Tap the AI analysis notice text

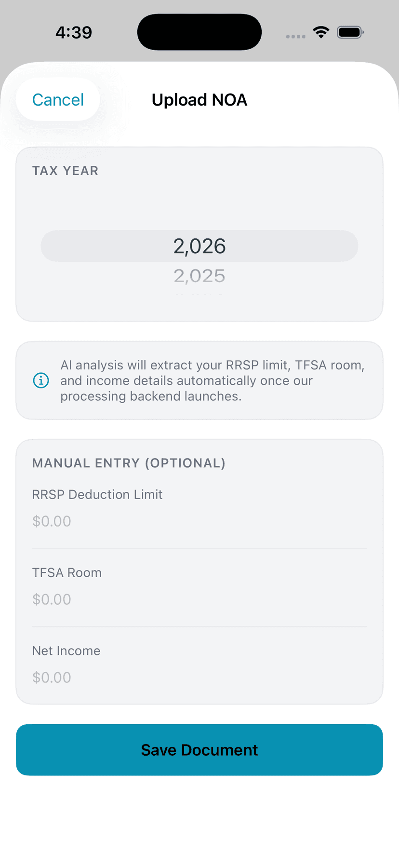tap(212, 380)
